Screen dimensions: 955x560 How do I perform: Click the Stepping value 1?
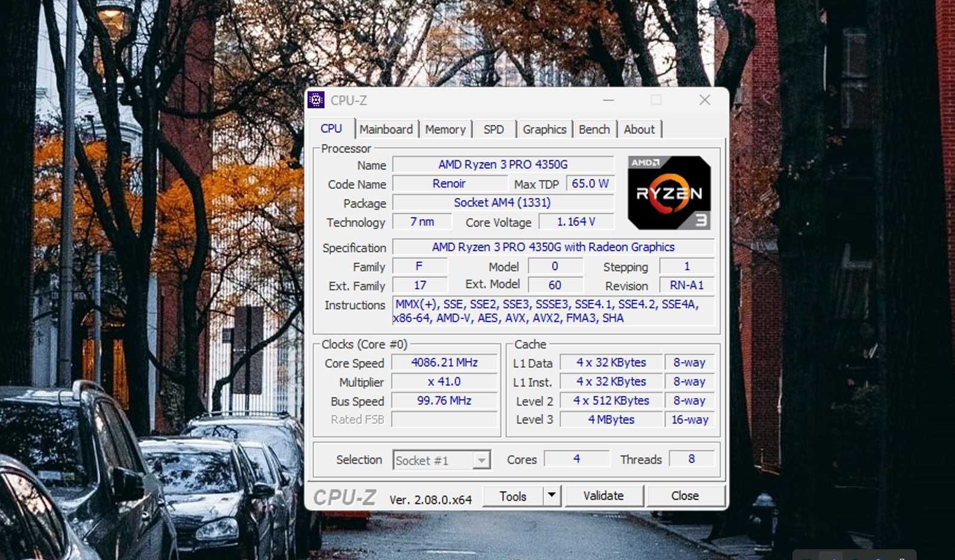[x=687, y=266]
